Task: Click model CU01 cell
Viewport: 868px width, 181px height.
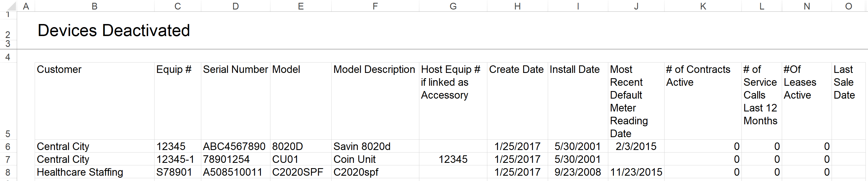Action: [x=301, y=159]
